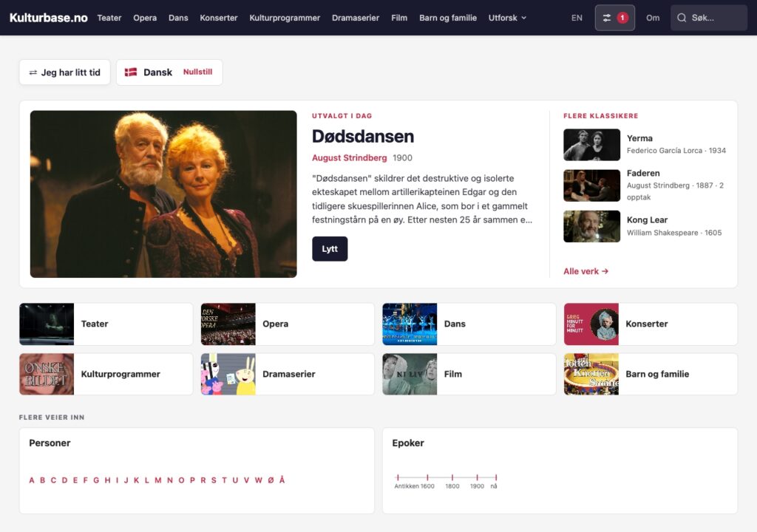Reset the language filter with Nullstill

tap(197, 72)
